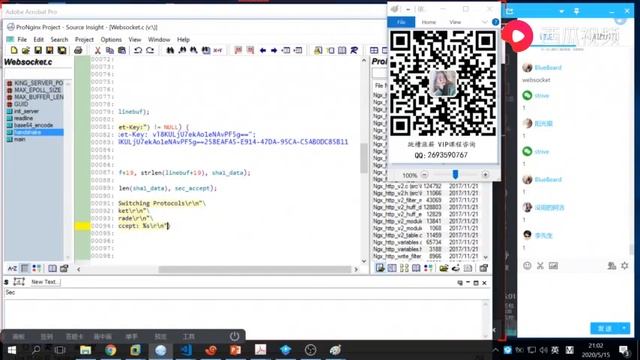Click the zoom slider handle in QR viewer

[455, 175]
